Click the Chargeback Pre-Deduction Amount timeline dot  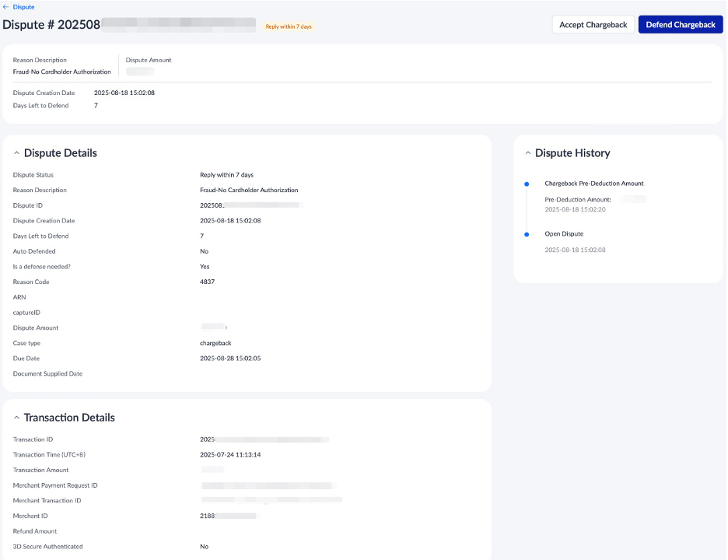(527, 184)
